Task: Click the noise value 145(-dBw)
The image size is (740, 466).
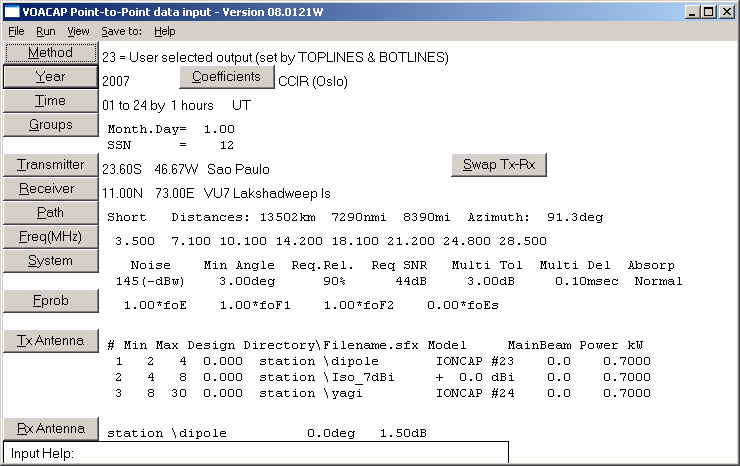Action: 150,281
